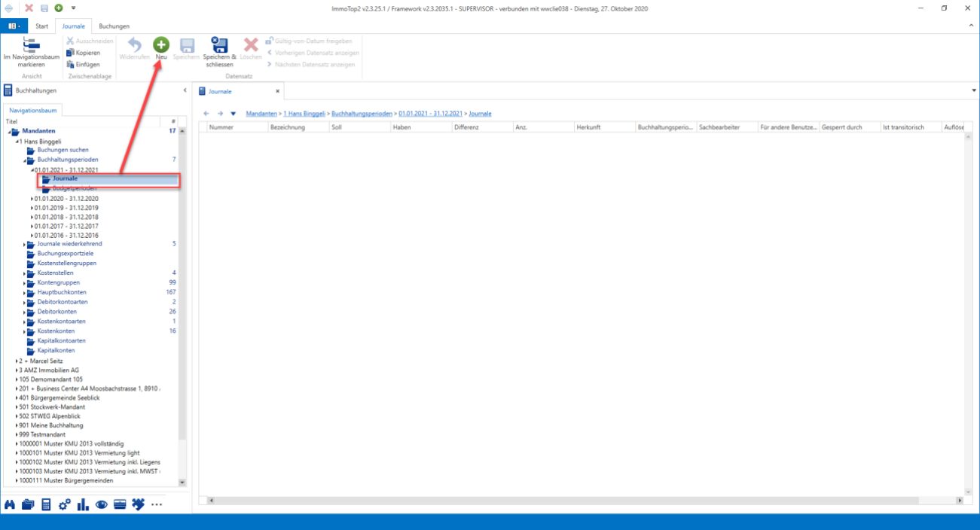980x530 pixels.
Task: Click the green Neu (new record) button
Action: [x=161, y=49]
